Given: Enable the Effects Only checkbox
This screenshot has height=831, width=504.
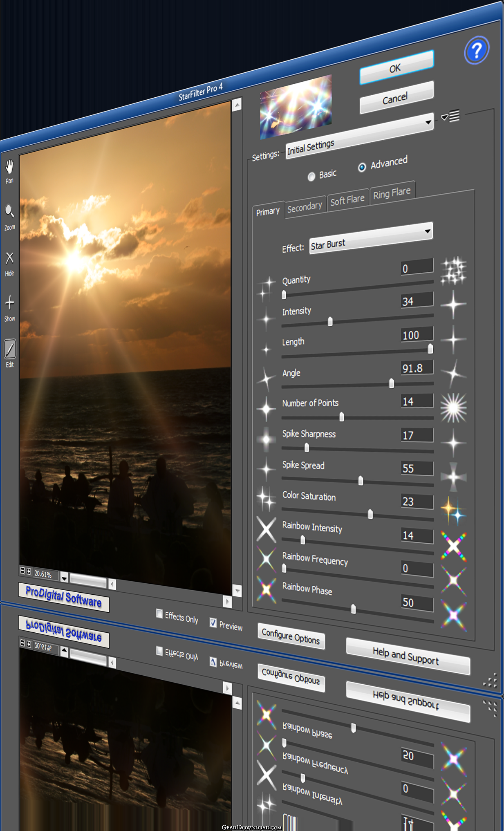Looking at the screenshot, I should 159,614.
